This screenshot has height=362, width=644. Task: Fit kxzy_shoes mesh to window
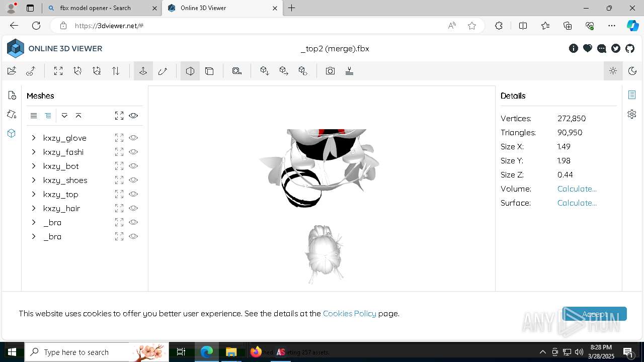pyautogui.click(x=119, y=180)
